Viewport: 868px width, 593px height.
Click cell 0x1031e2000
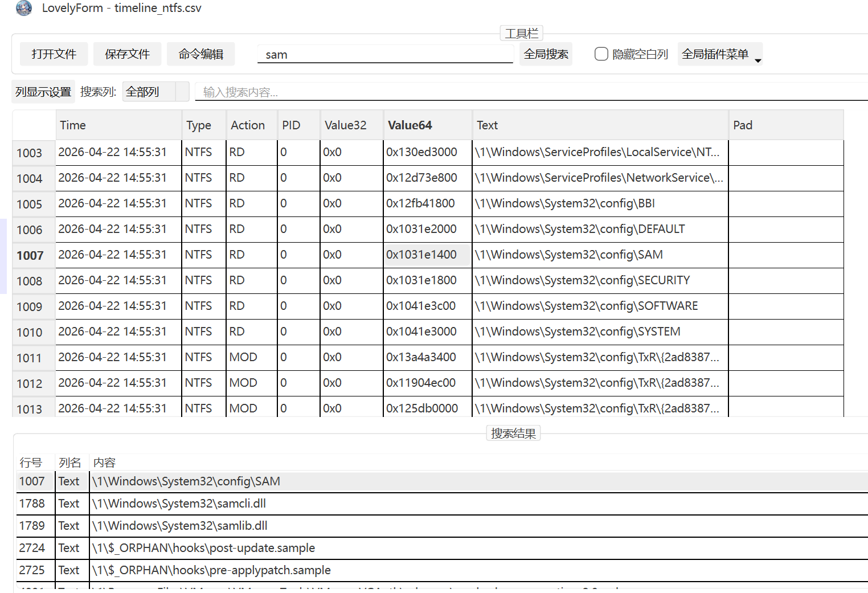click(428, 229)
